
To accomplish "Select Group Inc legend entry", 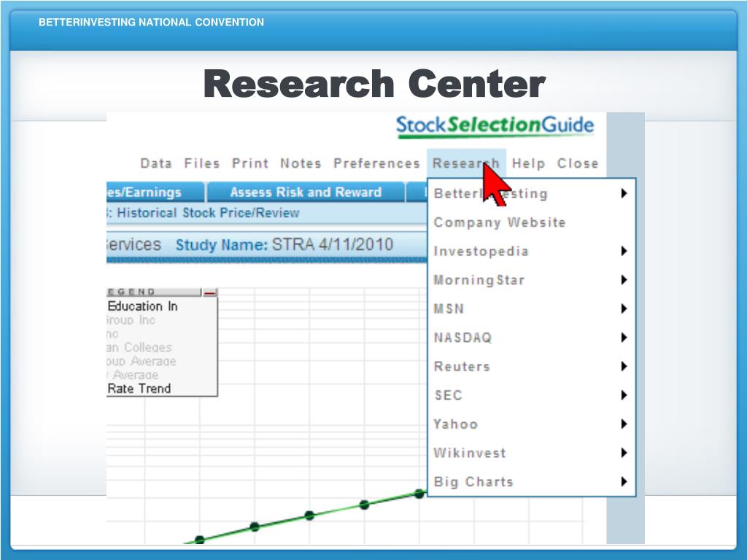I will pyautogui.click(x=131, y=320).
